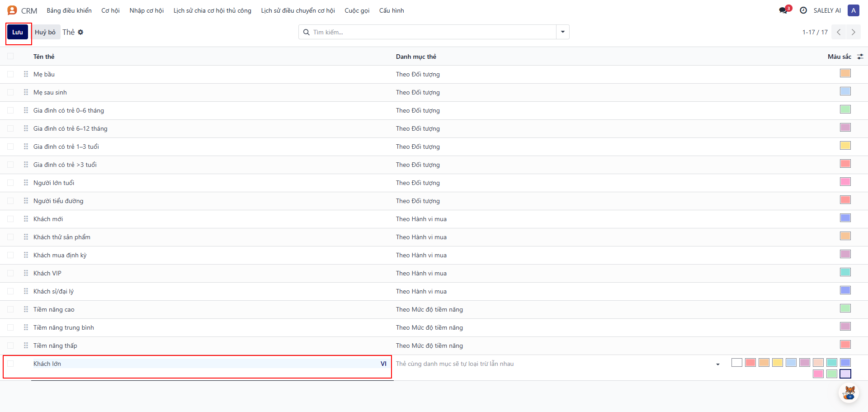
Task: Grab the drag handle for Khách VIP
Action: [26, 273]
